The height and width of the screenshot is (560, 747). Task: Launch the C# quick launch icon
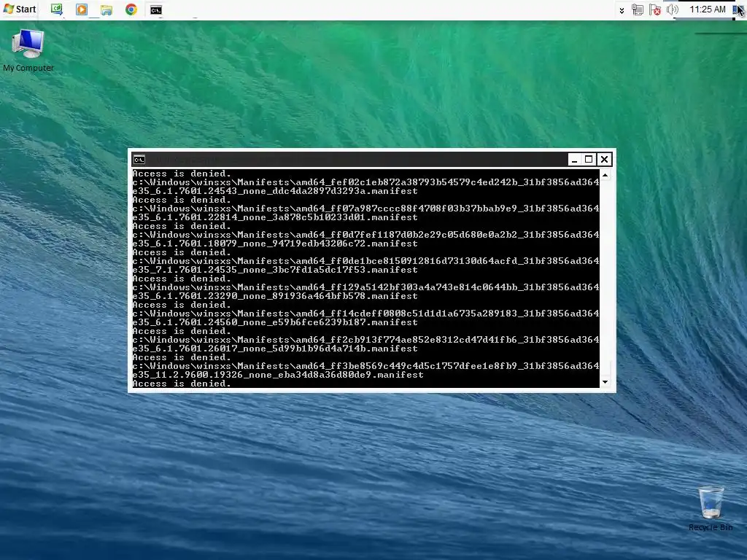click(x=57, y=9)
